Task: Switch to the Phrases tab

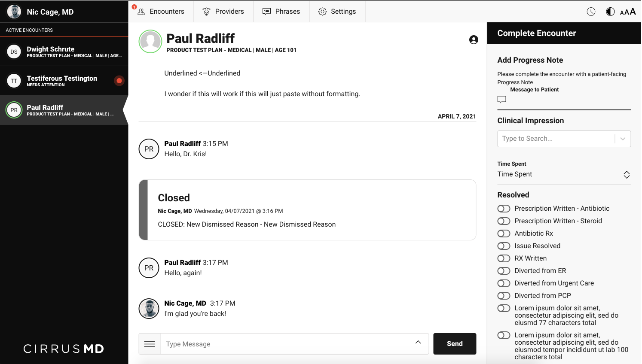Action: [x=281, y=12]
